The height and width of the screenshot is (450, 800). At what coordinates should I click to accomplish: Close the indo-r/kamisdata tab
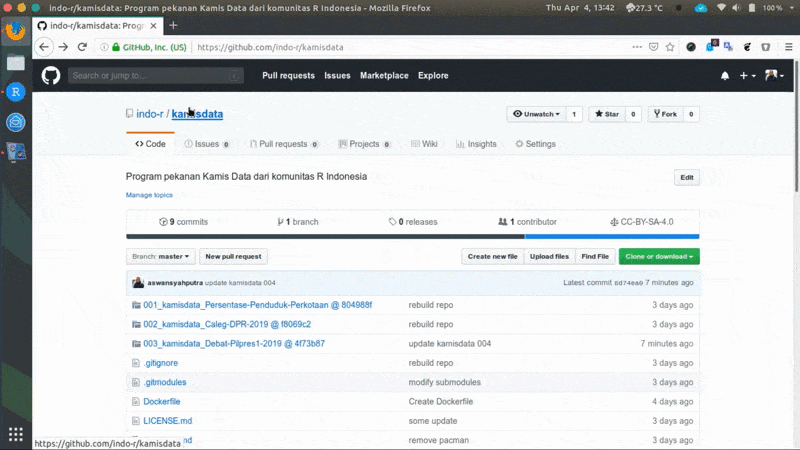pyautogui.click(x=153, y=26)
